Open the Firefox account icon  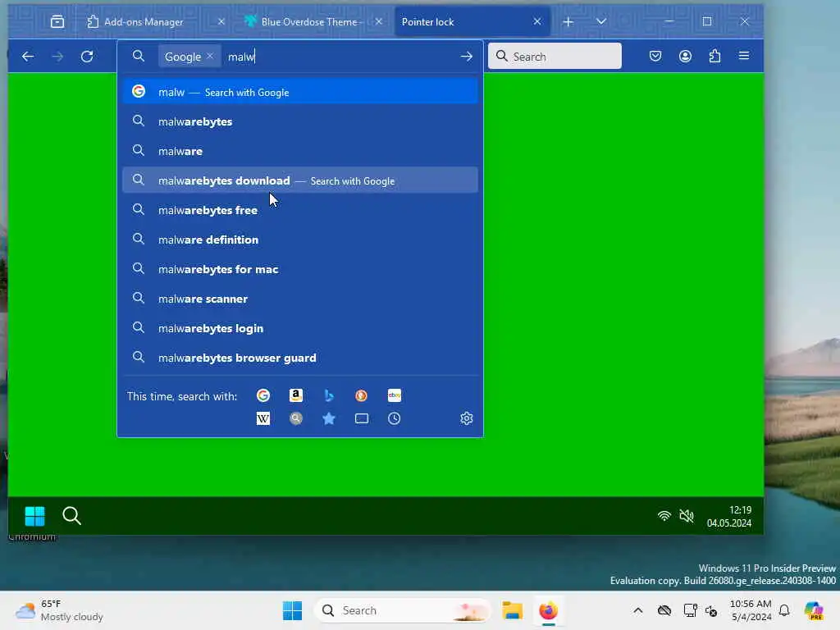pos(685,57)
